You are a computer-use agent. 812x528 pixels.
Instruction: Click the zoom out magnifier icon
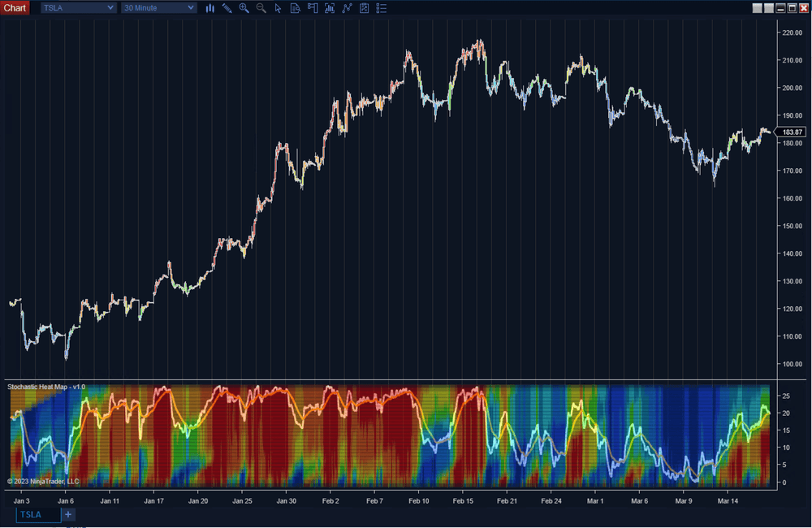(261, 8)
